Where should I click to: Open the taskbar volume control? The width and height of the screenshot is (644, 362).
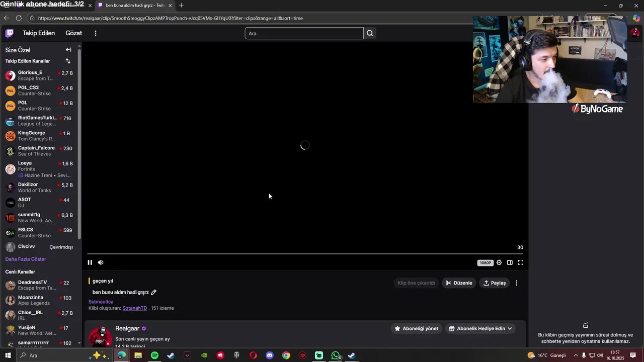pyautogui.click(x=600, y=355)
